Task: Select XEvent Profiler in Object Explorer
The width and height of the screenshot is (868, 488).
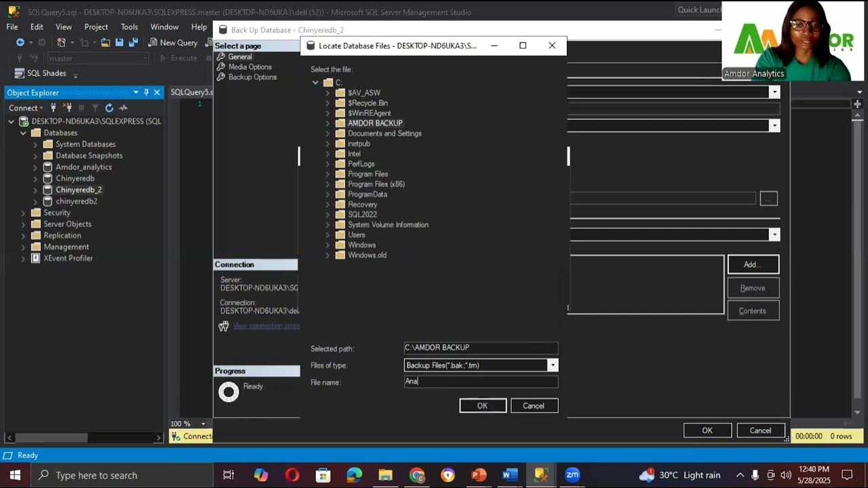Action: pyautogui.click(x=68, y=258)
